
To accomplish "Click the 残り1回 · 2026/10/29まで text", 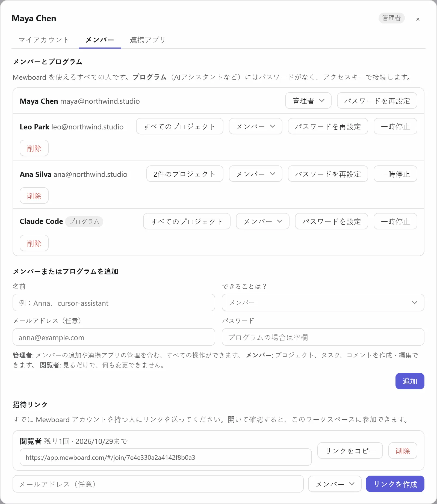I will click(86, 441).
